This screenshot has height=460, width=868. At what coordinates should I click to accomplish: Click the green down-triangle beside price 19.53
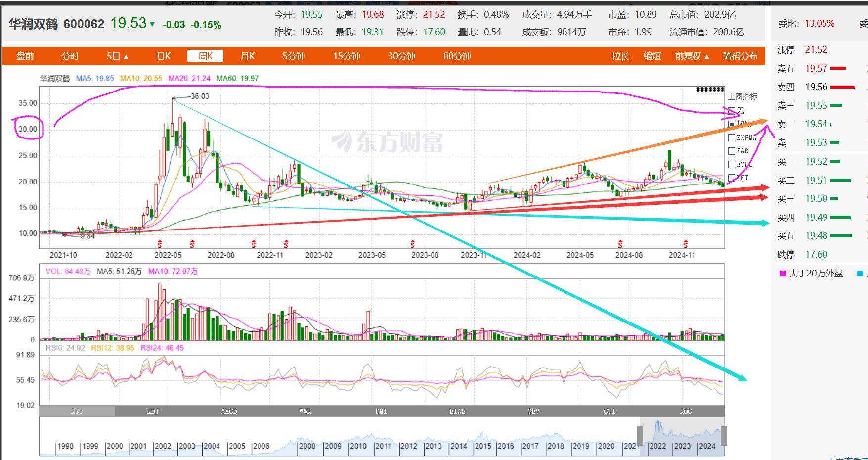152,24
